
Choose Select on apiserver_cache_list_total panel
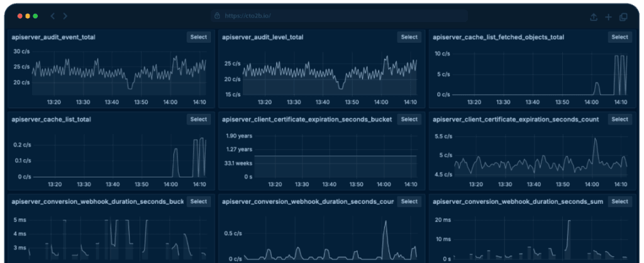coord(198,120)
